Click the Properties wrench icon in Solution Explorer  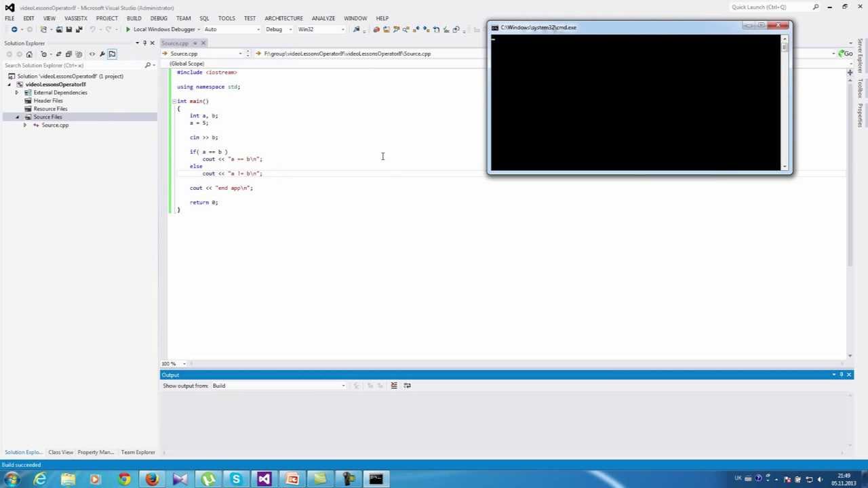tap(102, 54)
